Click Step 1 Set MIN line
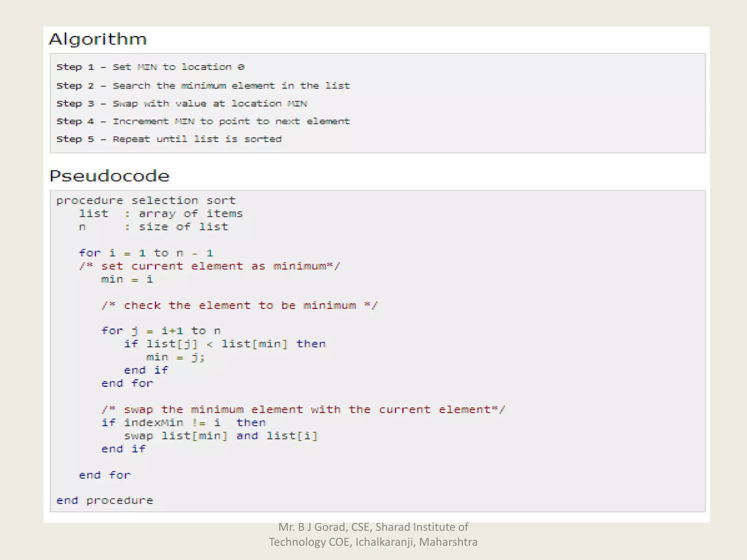The width and height of the screenshot is (747, 560). [150, 67]
